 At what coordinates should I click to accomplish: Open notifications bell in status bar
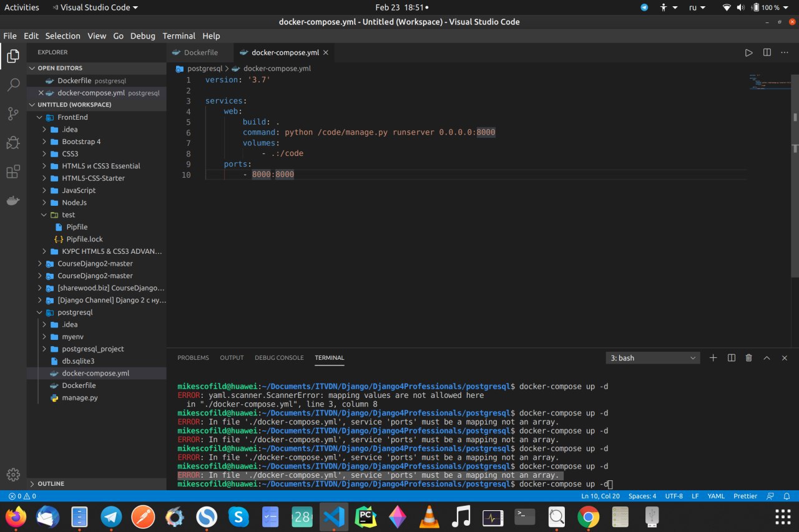tap(787, 496)
